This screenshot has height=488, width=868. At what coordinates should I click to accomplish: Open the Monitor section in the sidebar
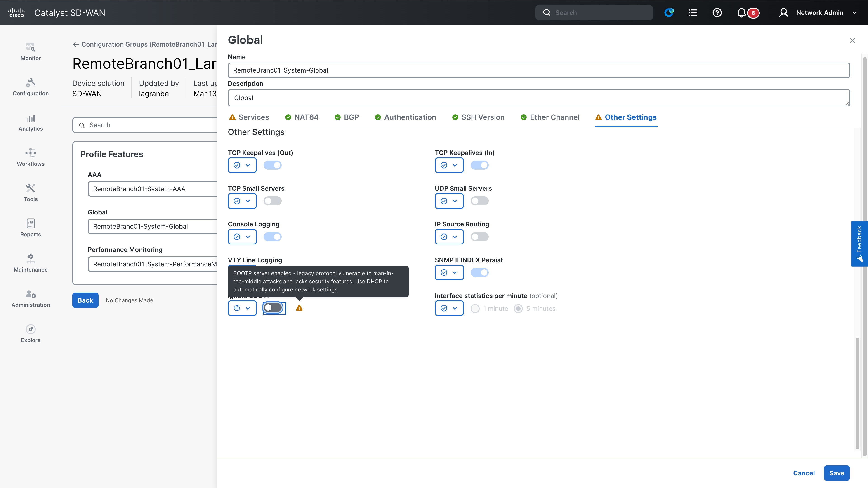click(30, 51)
